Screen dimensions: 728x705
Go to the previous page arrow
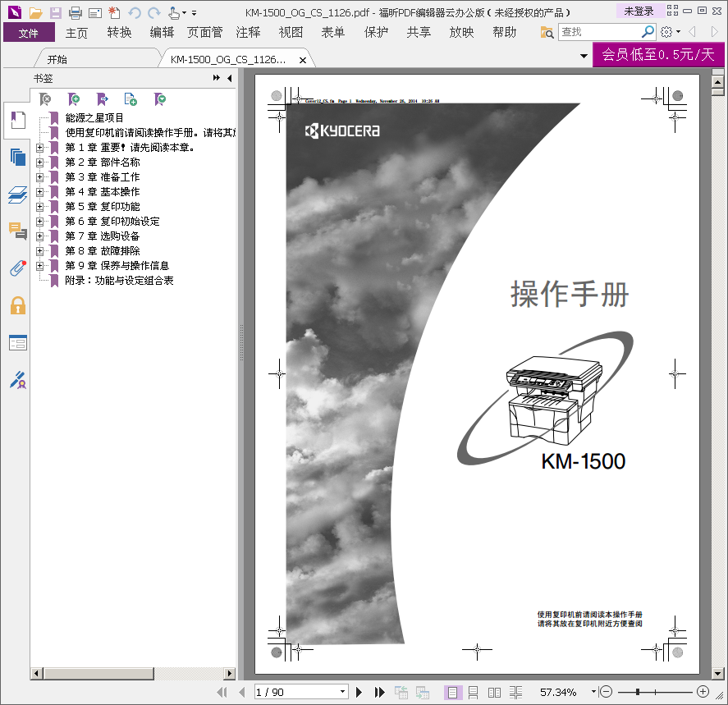[x=241, y=692]
